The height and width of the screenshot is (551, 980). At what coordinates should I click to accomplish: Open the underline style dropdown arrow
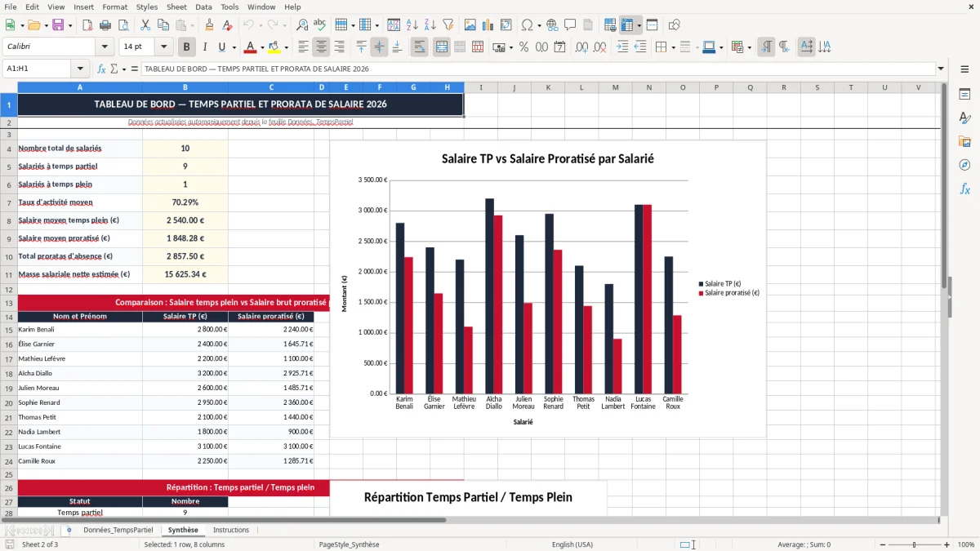pyautogui.click(x=234, y=47)
